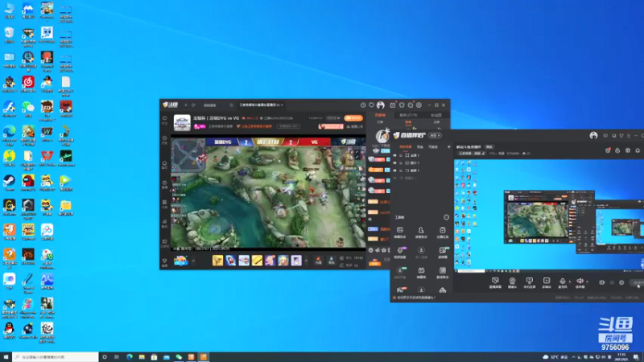
Task: Click the round icon beside toolbox heading
Action: (447, 217)
